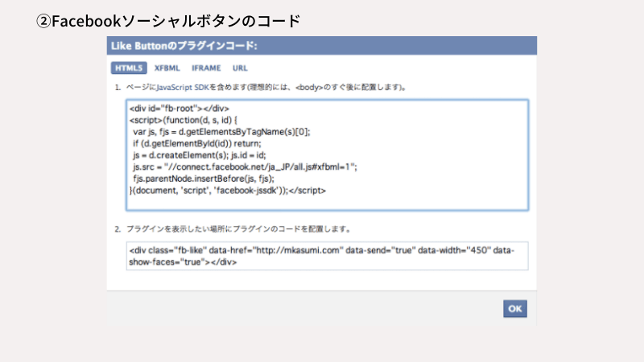Click the fb-like div plugin code field
The image size is (644, 362).
(x=328, y=256)
